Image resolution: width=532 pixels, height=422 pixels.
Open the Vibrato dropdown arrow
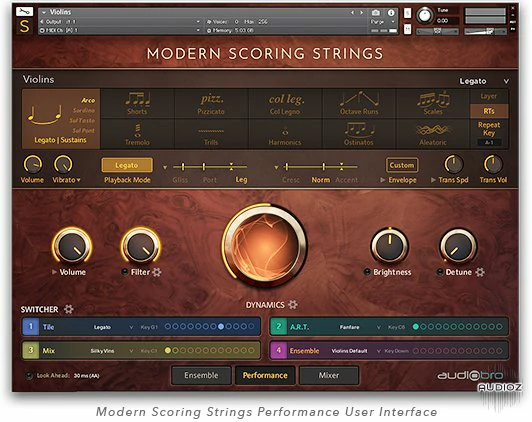[x=79, y=180]
